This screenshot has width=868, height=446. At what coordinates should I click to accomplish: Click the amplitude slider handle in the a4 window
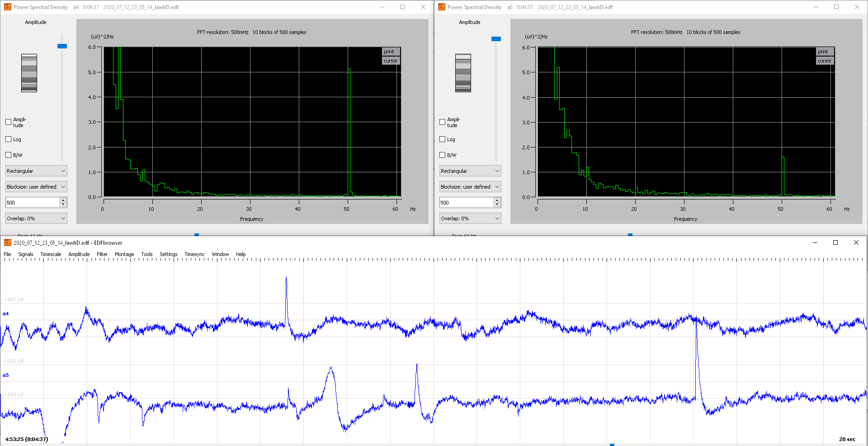tap(62, 46)
